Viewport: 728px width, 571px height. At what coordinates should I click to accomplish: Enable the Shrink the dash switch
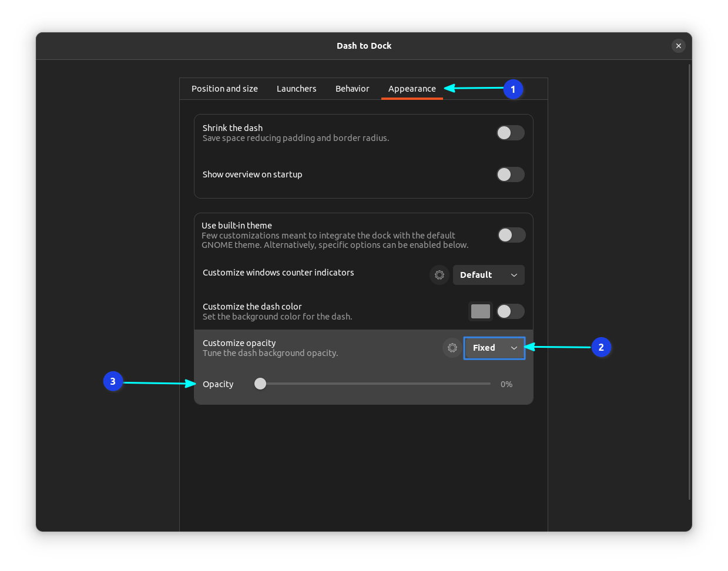510,133
